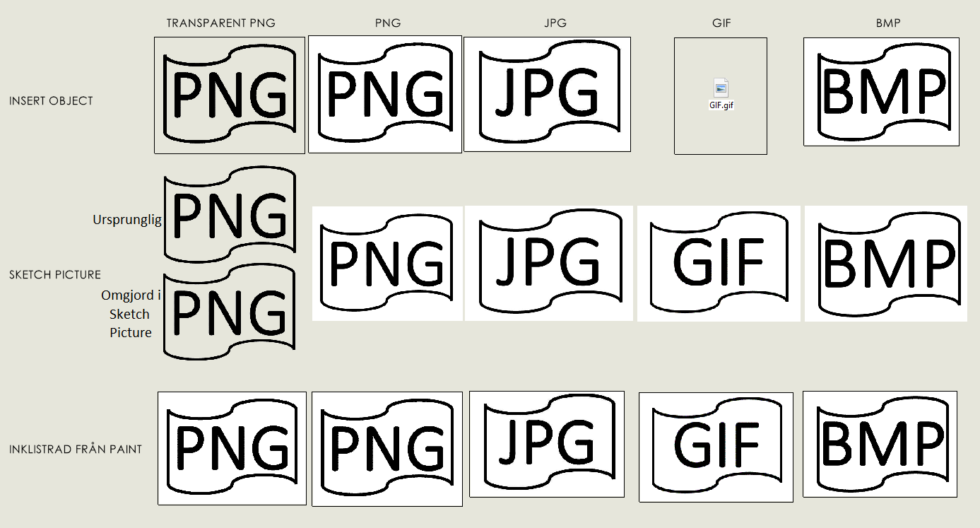Screen dimensions: 980x528
Task: Select the white-background PNG image in Insert Object row
Action: 385,94
